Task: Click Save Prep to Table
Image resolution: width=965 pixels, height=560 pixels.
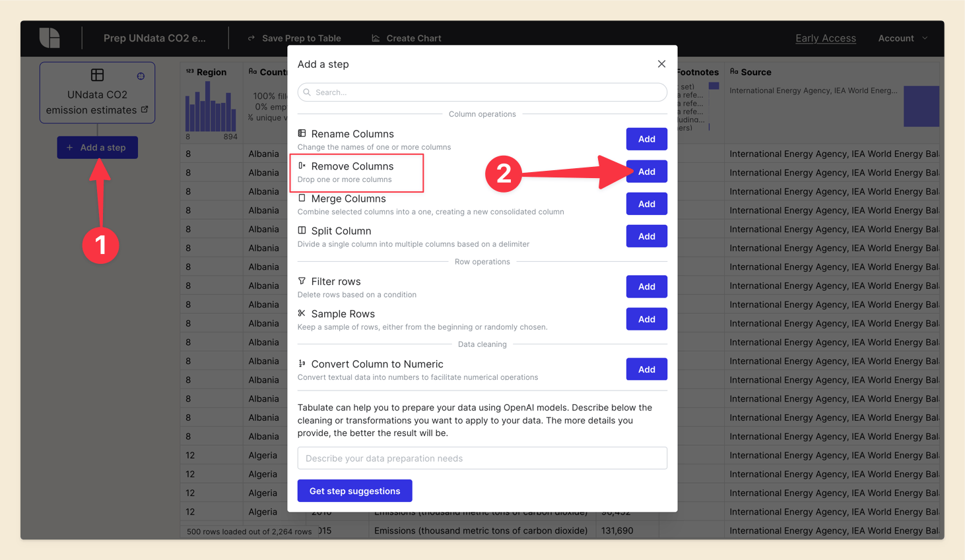Action: (294, 38)
